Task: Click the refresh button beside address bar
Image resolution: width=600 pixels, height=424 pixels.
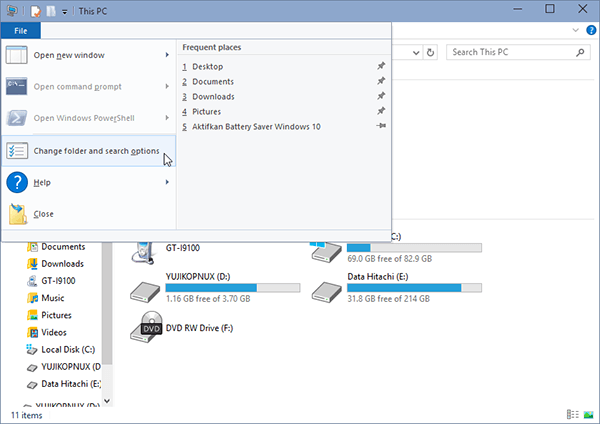Action: tap(430, 52)
